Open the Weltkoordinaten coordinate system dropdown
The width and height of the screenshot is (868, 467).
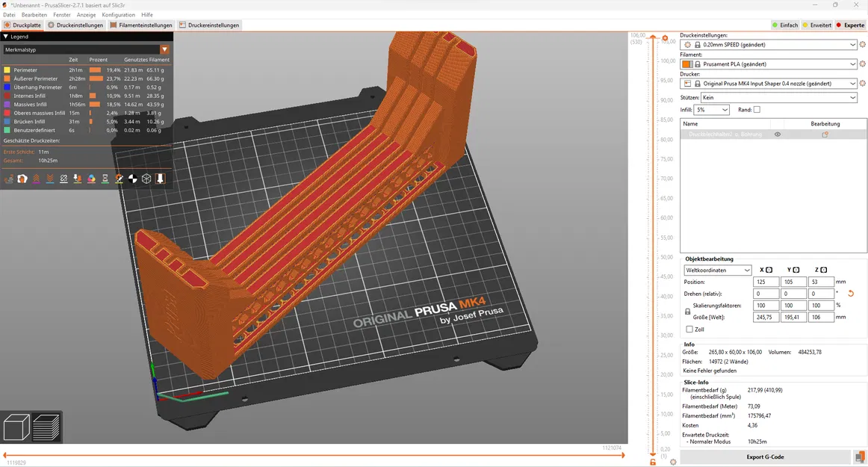coord(717,270)
